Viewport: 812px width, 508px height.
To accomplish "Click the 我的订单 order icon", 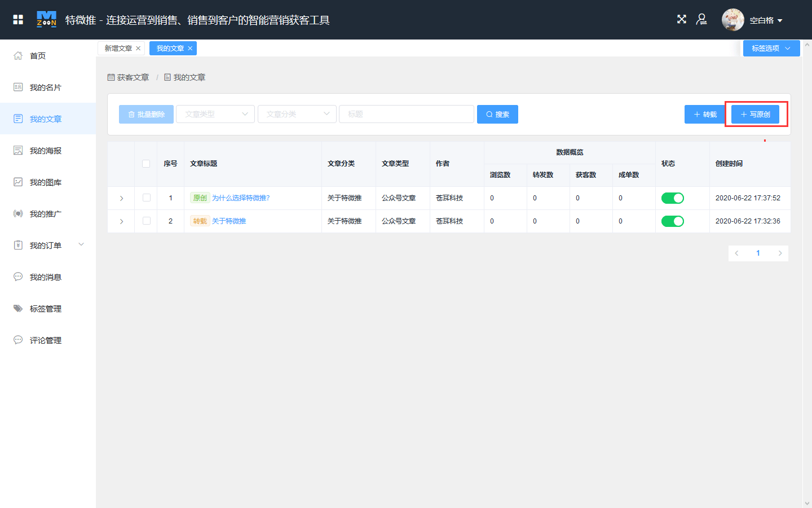I will [18, 245].
